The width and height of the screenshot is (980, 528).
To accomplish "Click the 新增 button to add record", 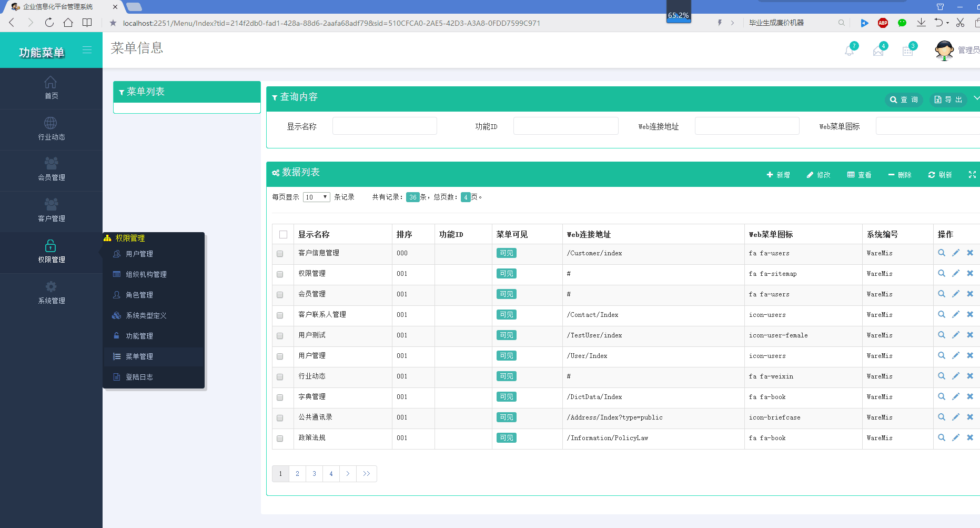I will (x=779, y=174).
